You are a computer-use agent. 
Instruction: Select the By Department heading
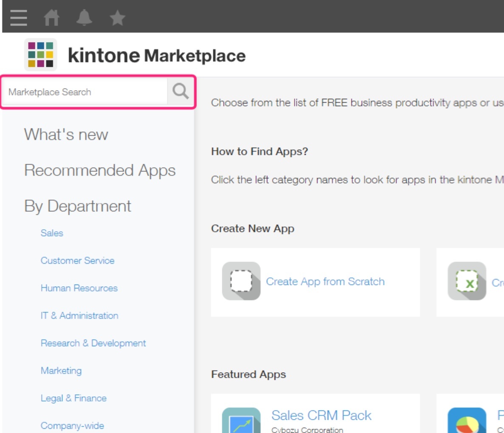(x=77, y=206)
